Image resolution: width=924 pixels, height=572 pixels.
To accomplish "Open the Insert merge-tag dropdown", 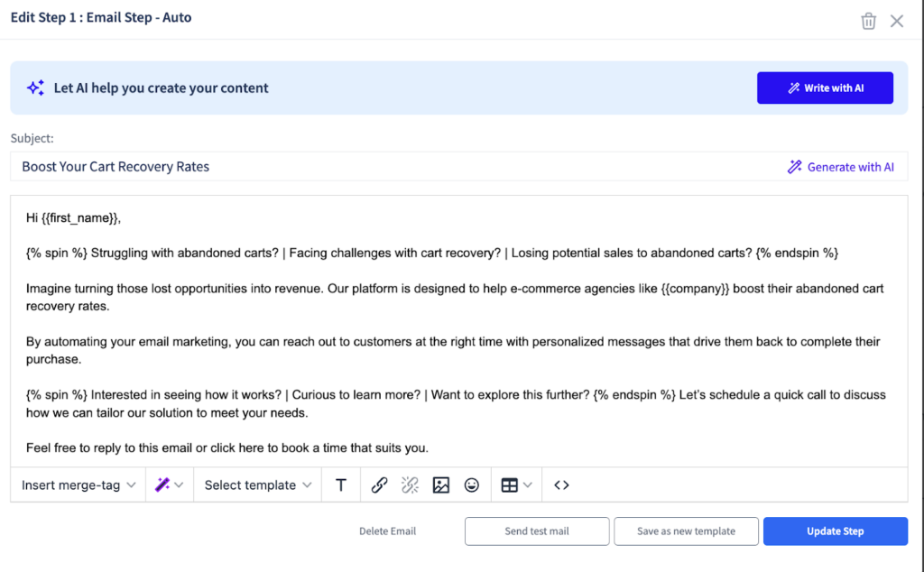I will [77, 484].
